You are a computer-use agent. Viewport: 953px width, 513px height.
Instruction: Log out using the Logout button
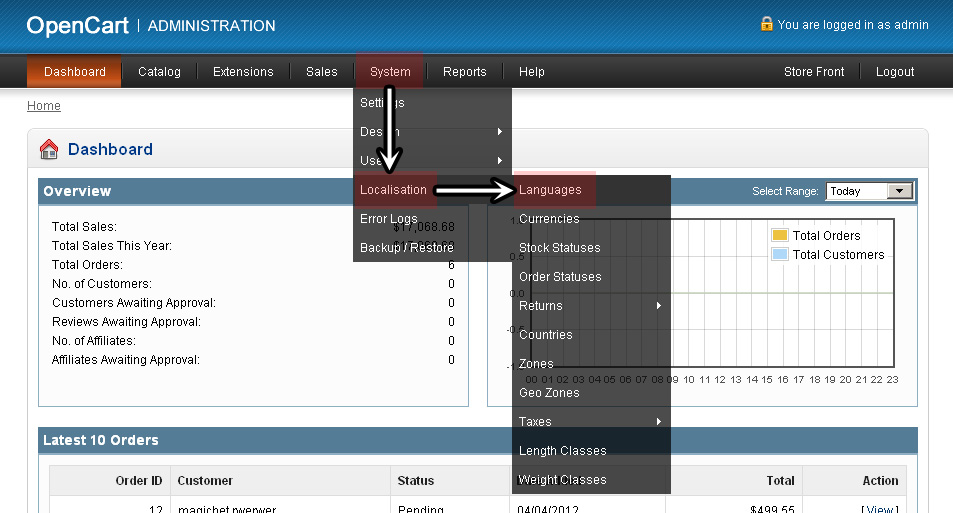[x=895, y=72]
